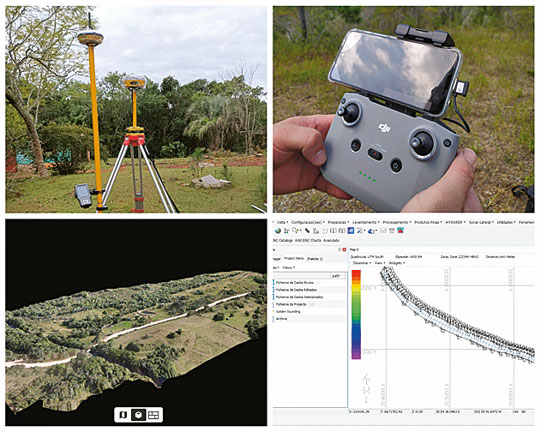Viewport: 540px width, 432px height.
Task: Open the View dropdown above the map
Action: 380,263
